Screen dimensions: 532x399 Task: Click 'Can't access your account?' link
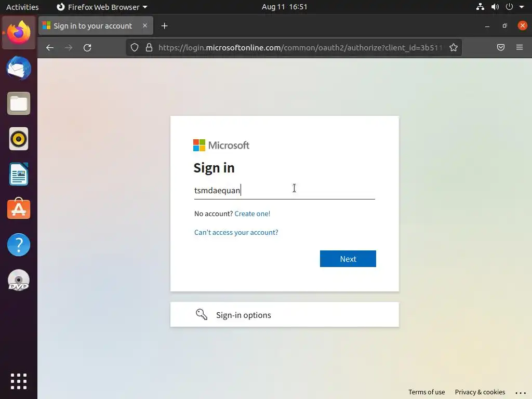pyautogui.click(x=236, y=232)
